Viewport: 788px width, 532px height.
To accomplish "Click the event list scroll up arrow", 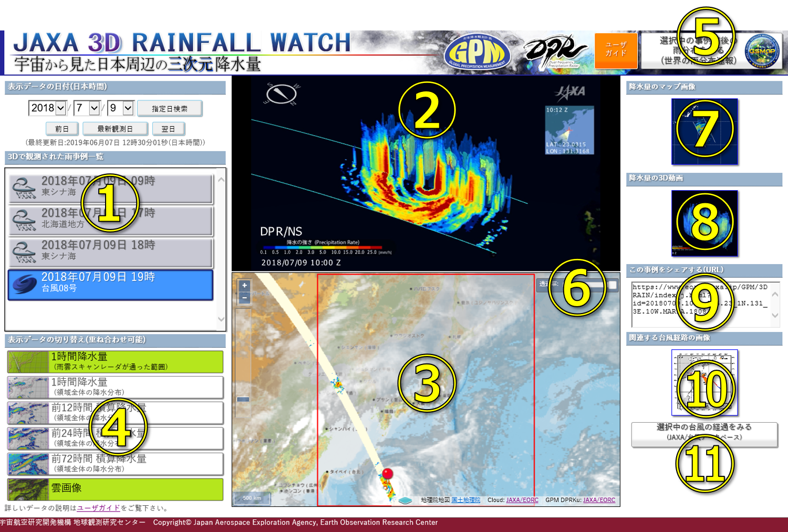I will [x=221, y=180].
